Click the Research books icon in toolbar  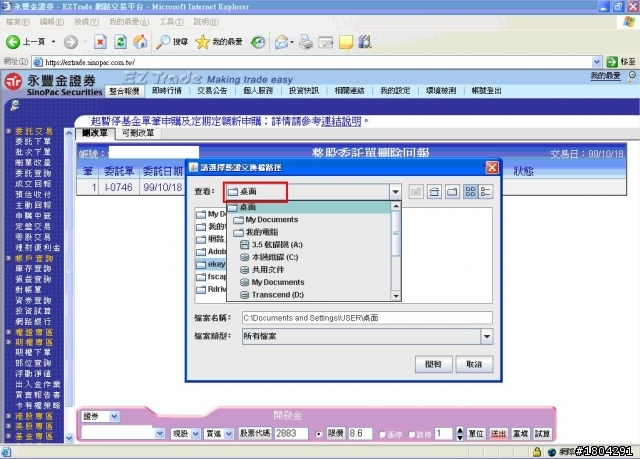[x=365, y=42]
